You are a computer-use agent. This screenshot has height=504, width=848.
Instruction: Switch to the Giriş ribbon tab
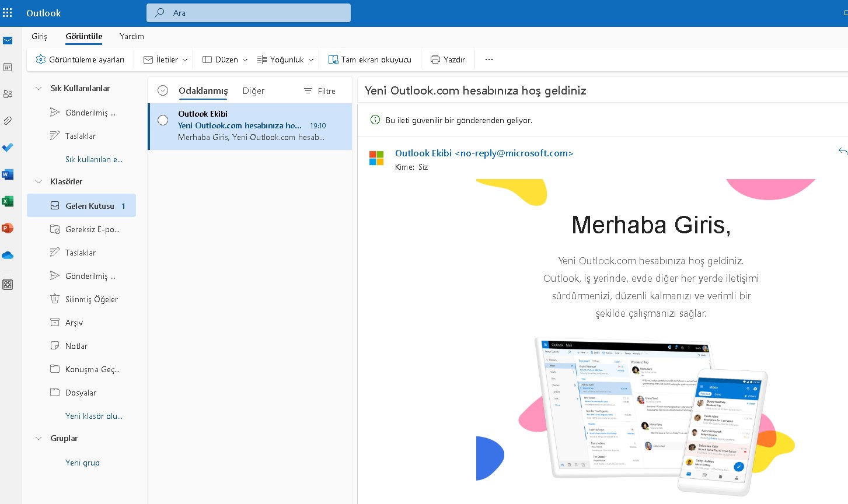click(39, 36)
